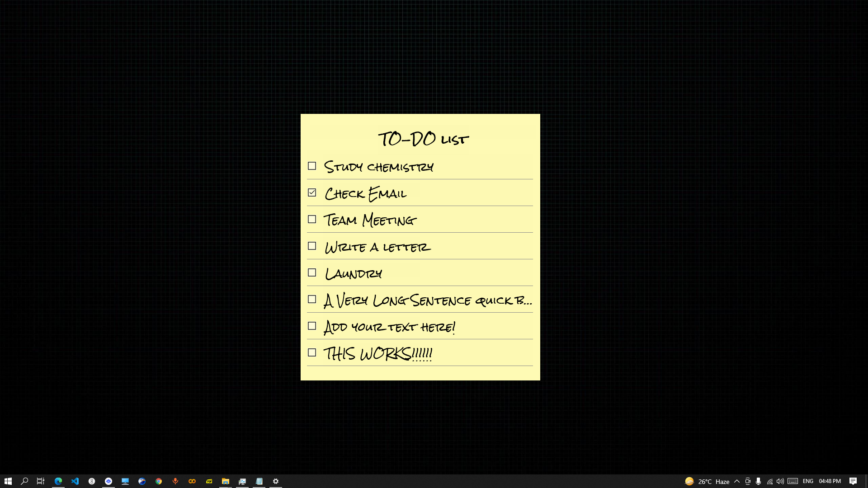The image size is (868, 488).
Task: Open the monitor-shaped taskbar app
Action: [125, 481]
